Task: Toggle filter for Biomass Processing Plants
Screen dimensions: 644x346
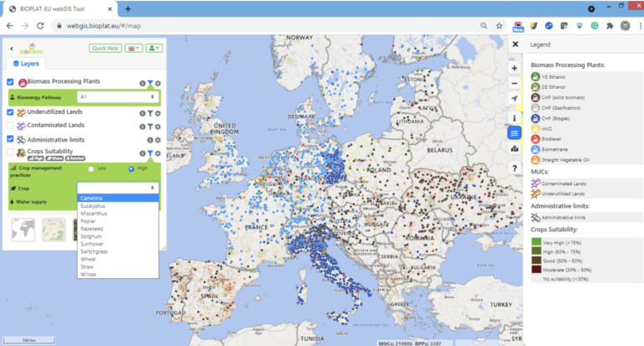Action: tap(150, 83)
